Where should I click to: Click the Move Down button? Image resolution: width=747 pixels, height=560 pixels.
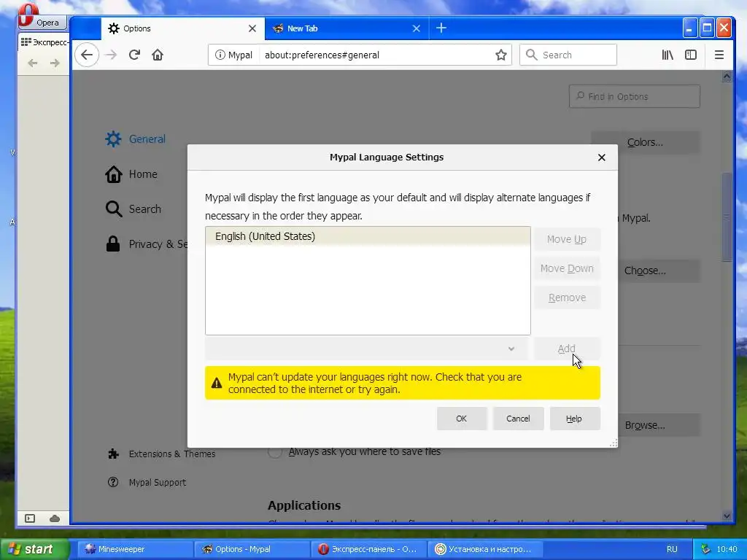[566, 268]
